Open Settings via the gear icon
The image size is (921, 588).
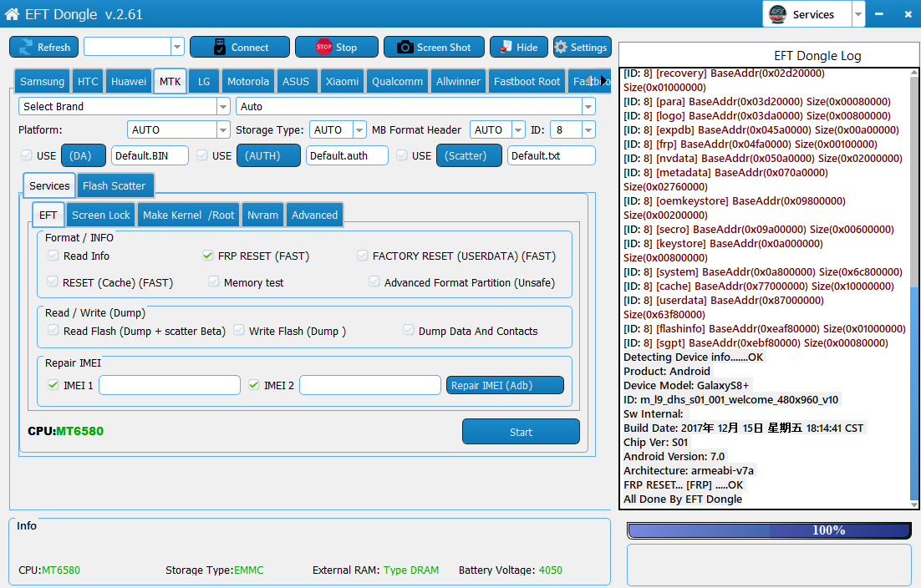click(x=561, y=48)
